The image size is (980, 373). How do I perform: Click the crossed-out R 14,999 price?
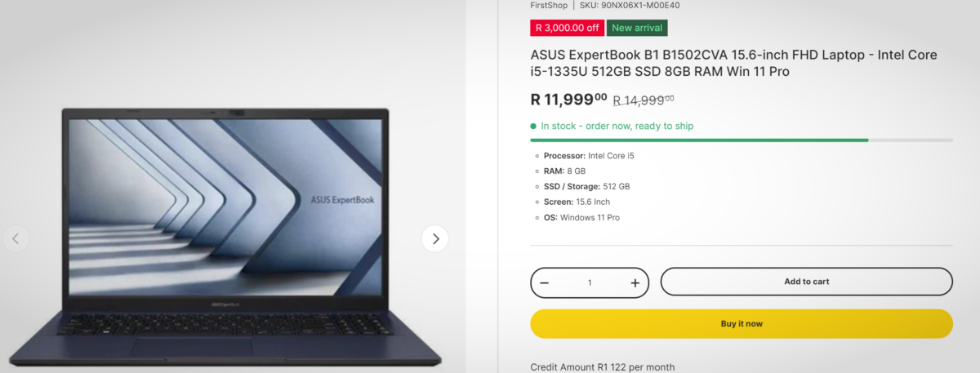click(644, 100)
